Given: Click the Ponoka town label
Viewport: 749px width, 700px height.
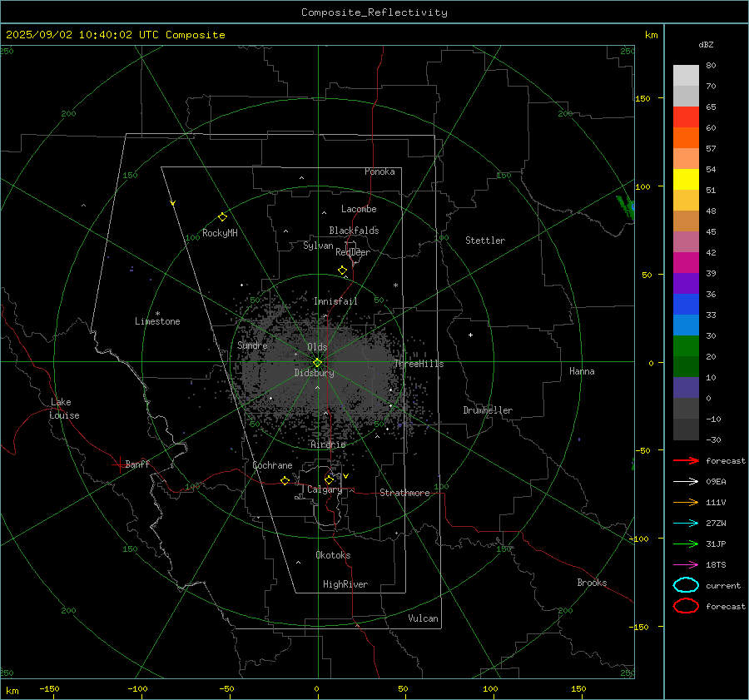Looking at the screenshot, I should (x=379, y=171).
